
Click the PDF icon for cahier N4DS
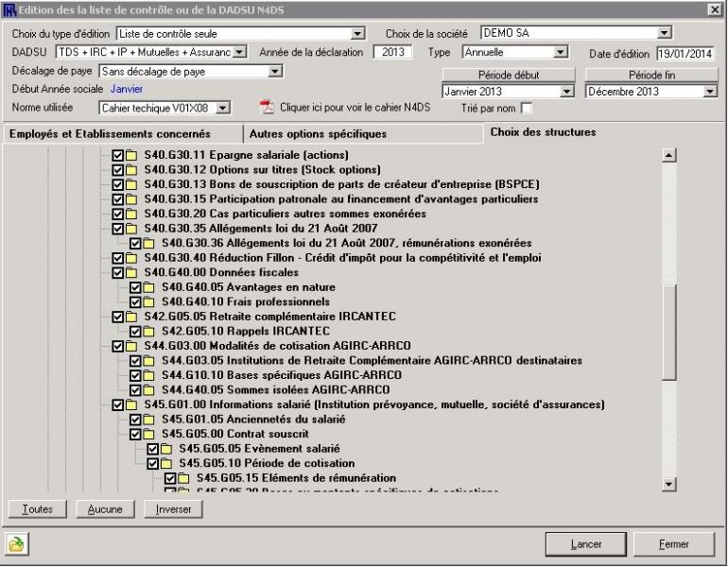[x=267, y=108]
